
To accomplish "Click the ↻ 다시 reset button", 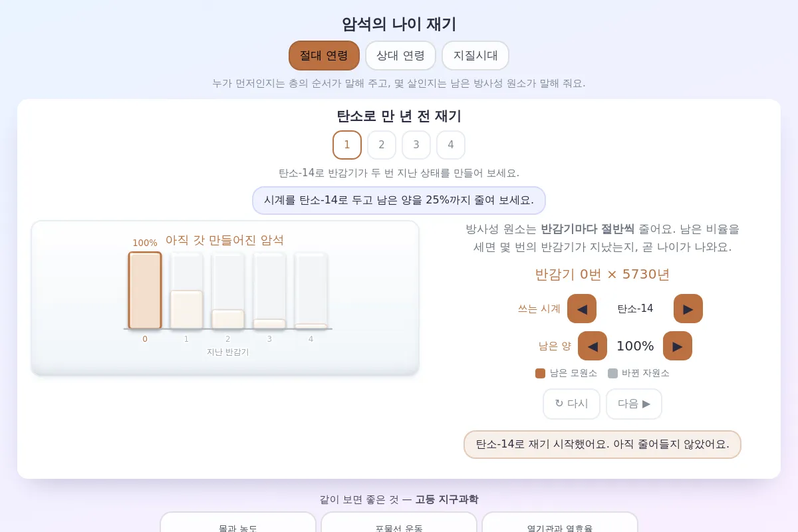I will click(x=571, y=404).
